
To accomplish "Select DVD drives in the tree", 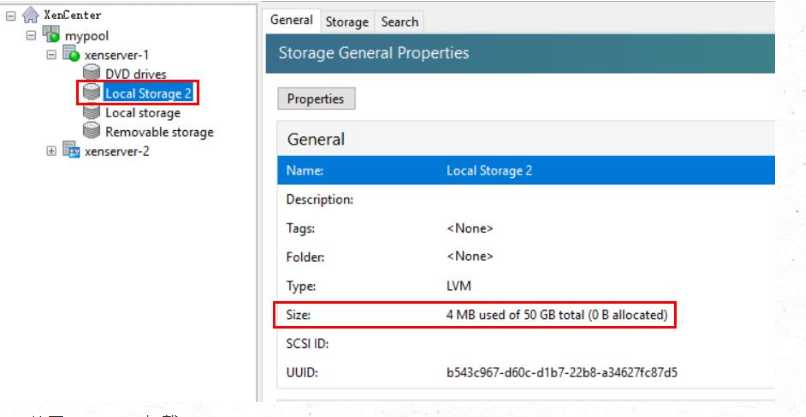I will tap(136, 75).
